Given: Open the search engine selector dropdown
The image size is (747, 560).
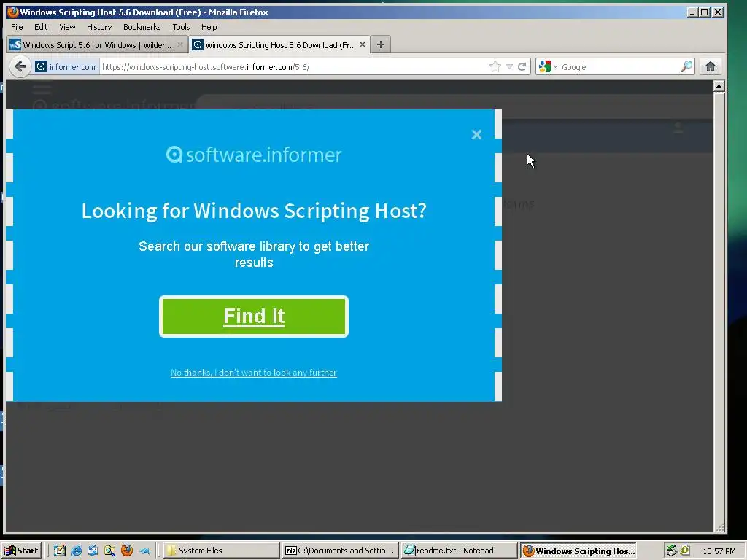Looking at the screenshot, I should (548, 66).
